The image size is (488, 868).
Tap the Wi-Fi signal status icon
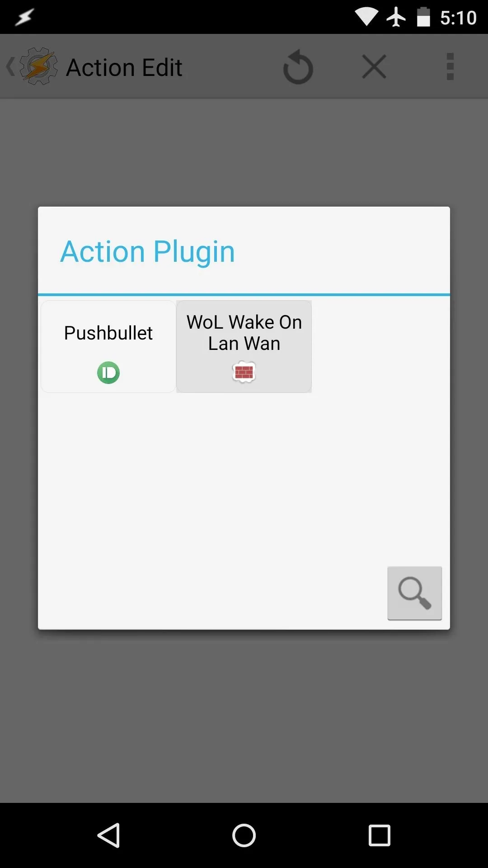click(x=366, y=17)
